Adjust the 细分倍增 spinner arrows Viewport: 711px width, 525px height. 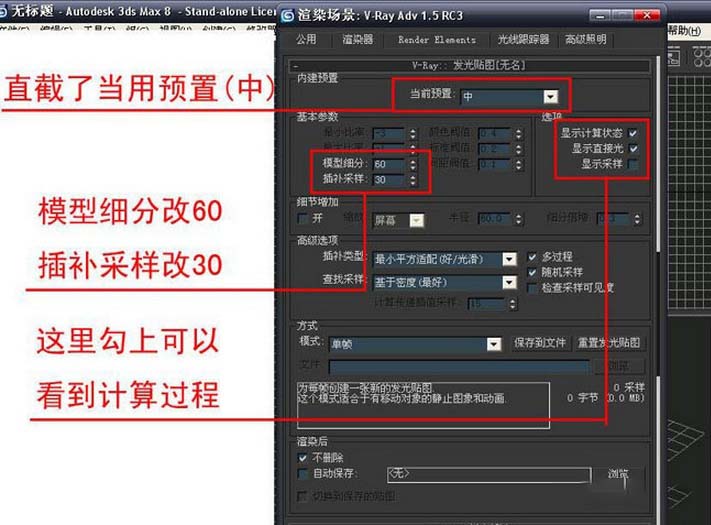click(x=637, y=220)
